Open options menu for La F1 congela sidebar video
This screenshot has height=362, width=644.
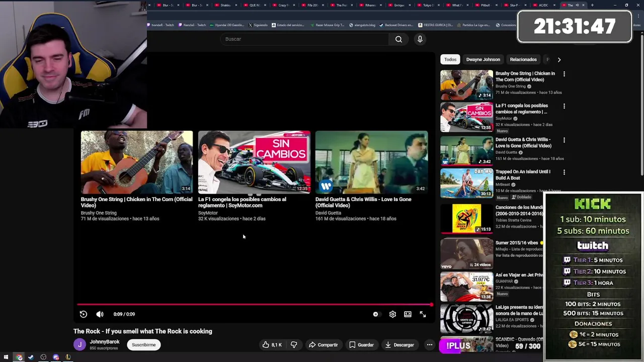564,106
